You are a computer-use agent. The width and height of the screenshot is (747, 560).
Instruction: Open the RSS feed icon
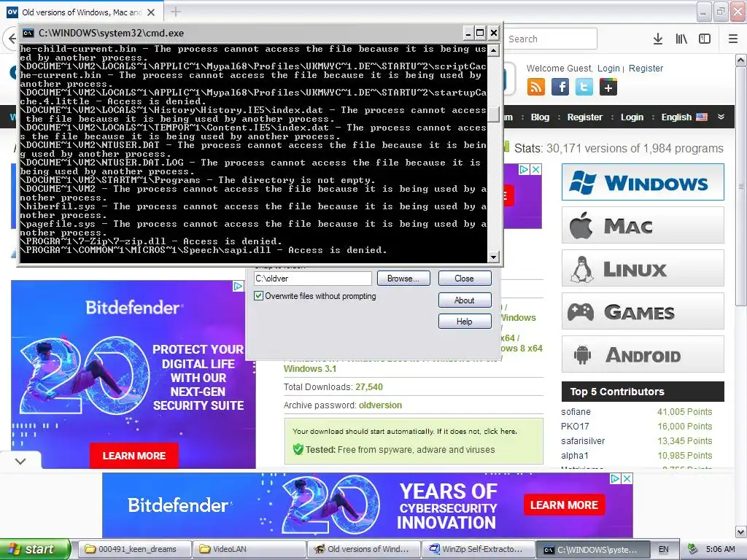(536, 87)
